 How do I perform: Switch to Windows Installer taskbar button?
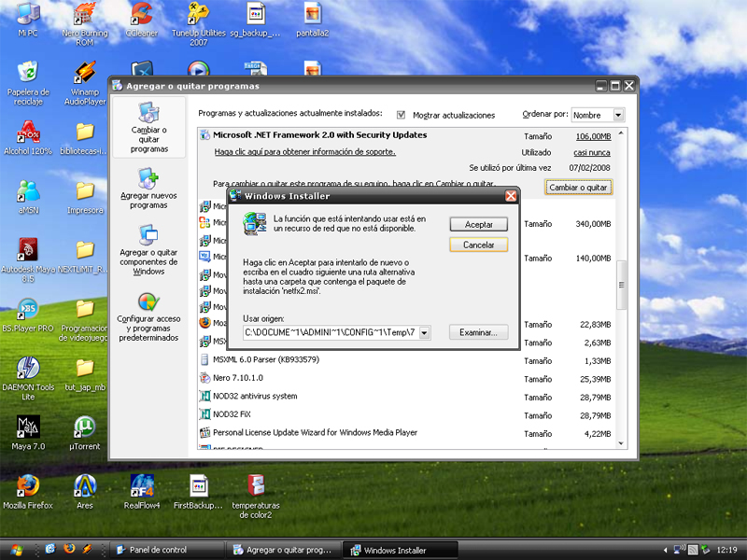(401, 550)
